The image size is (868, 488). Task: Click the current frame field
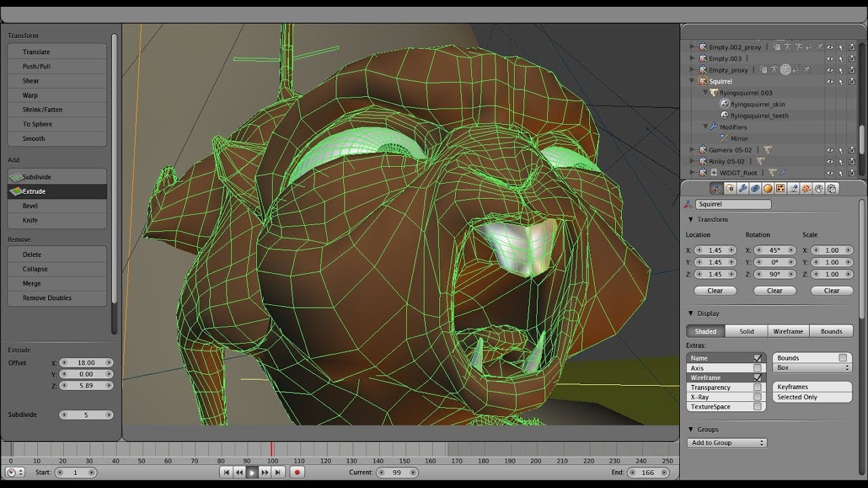(397, 472)
